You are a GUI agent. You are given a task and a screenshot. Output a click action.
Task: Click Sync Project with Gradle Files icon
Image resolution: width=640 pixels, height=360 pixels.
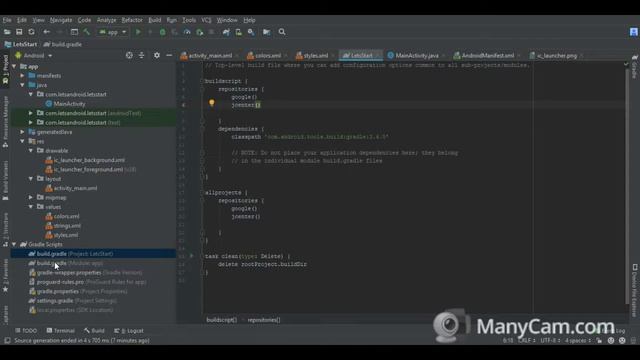(x=226, y=32)
